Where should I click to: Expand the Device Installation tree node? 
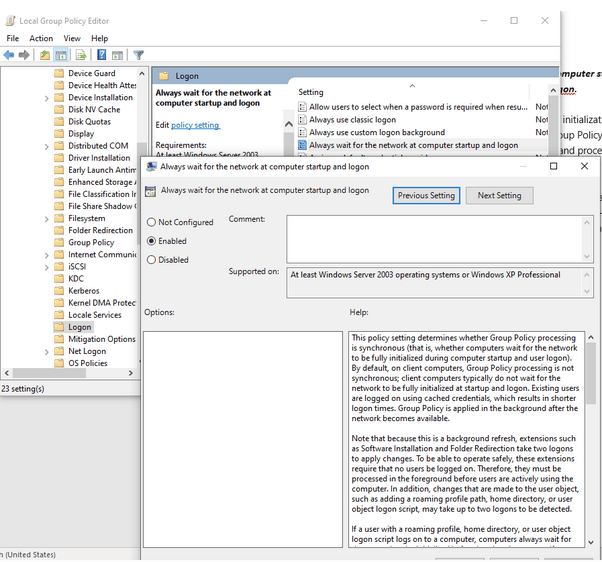pyautogui.click(x=46, y=98)
